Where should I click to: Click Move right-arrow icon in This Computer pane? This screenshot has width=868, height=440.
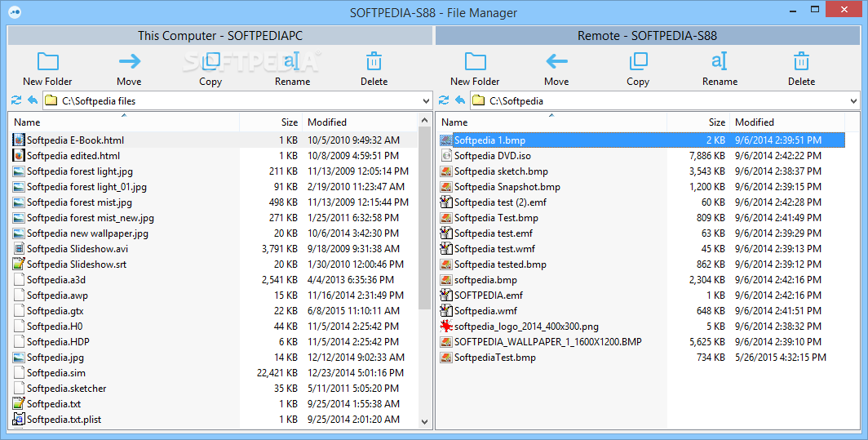click(x=130, y=61)
